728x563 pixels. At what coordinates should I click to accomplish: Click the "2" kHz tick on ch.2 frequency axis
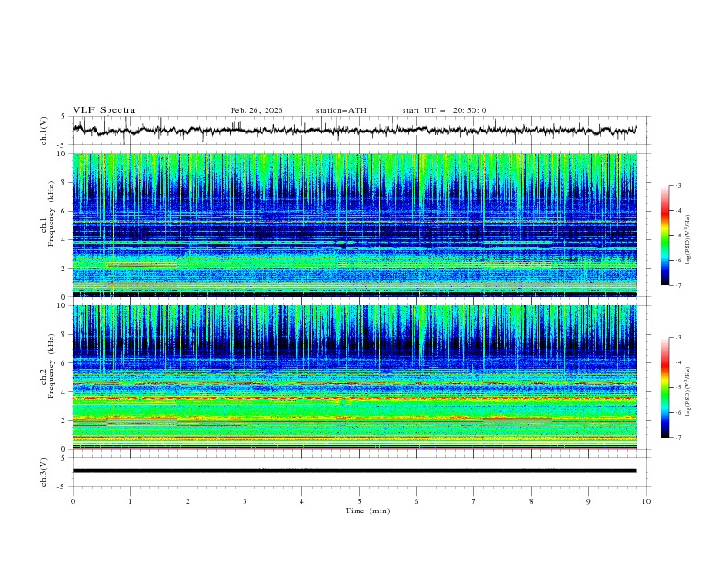coord(65,420)
